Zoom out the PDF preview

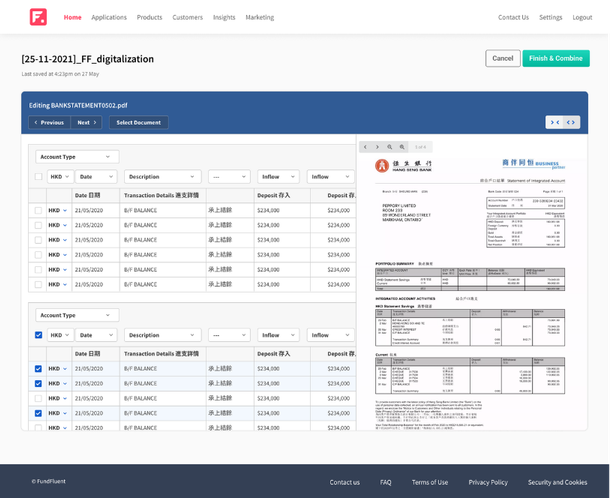390,147
